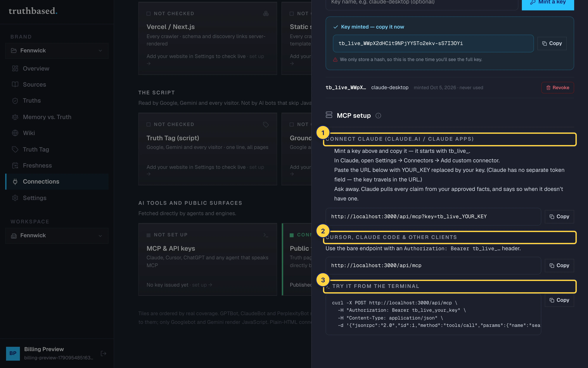Screen dimensions: 588x368
Task: Revoke the claude-desktop key
Action: [558, 88]
